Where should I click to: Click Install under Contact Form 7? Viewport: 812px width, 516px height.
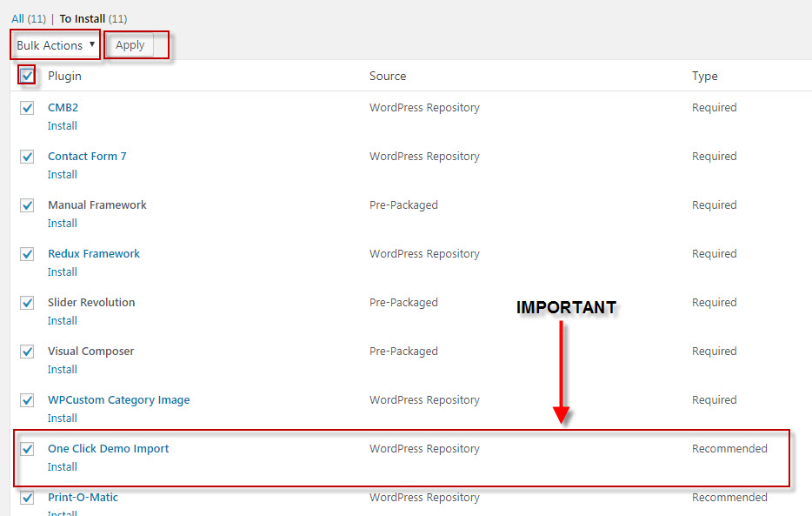pos(63,175)
